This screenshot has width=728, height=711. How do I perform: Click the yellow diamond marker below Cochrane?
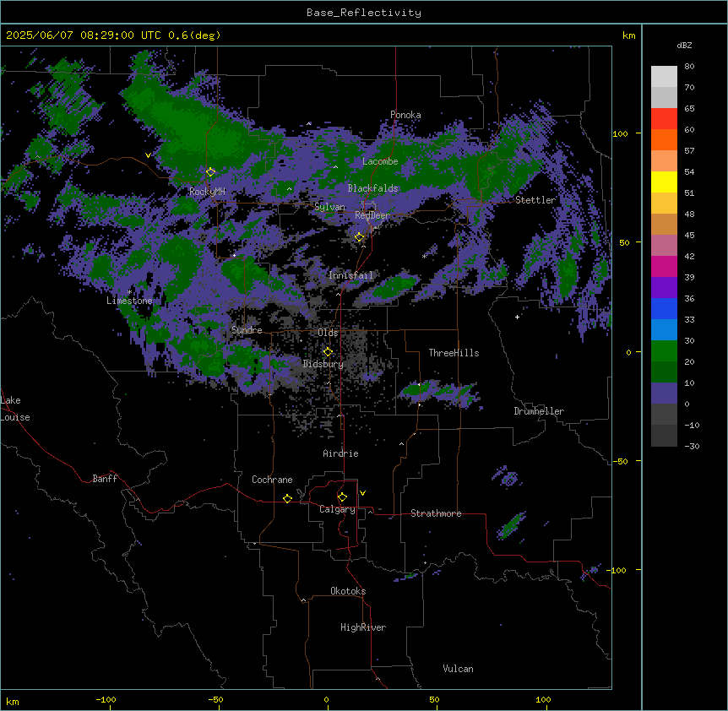pos(287,498)
